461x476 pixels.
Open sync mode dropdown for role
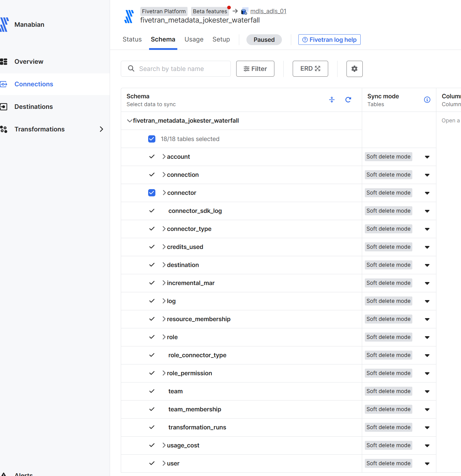[427, 337]
